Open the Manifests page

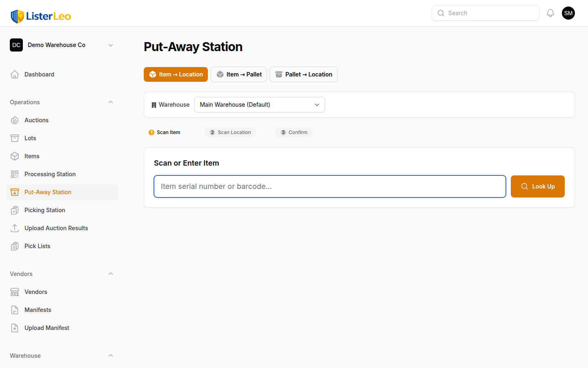(x=37, y=310)
